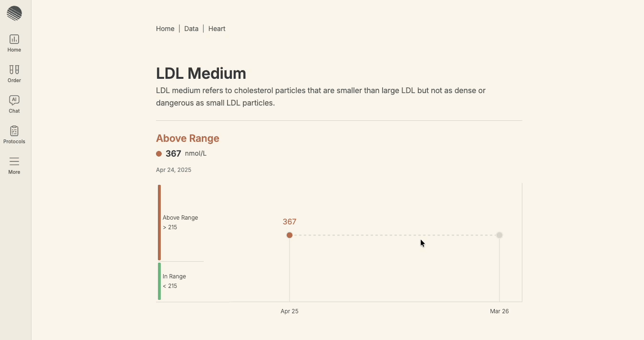Navigate to Data breadcrumb
The width and height of the screenshot is (644, 340).
(191, 29)
